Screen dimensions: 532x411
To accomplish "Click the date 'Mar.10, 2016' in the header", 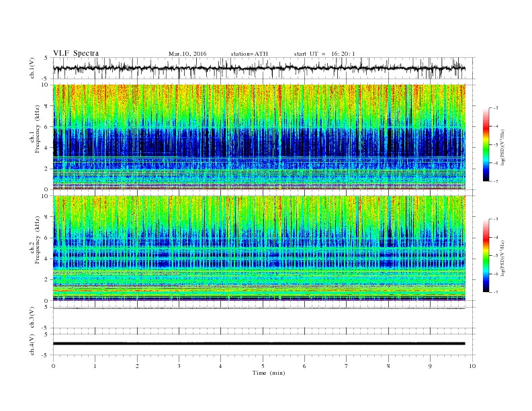I will (187, 54).
